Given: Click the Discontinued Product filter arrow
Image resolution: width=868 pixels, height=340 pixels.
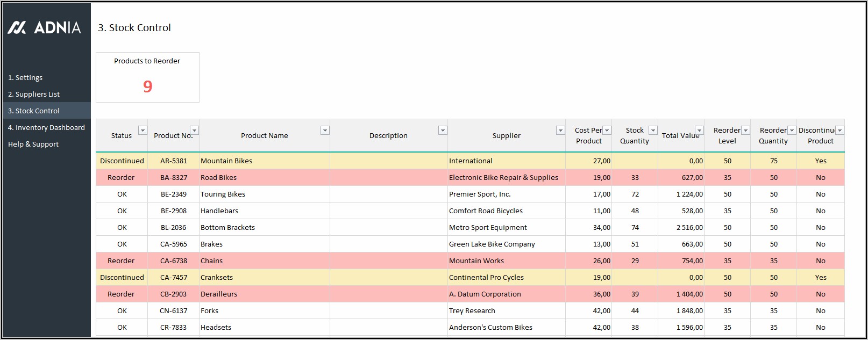Looking at the screenshot, I should pyautogui.click(x=839, y=131).
